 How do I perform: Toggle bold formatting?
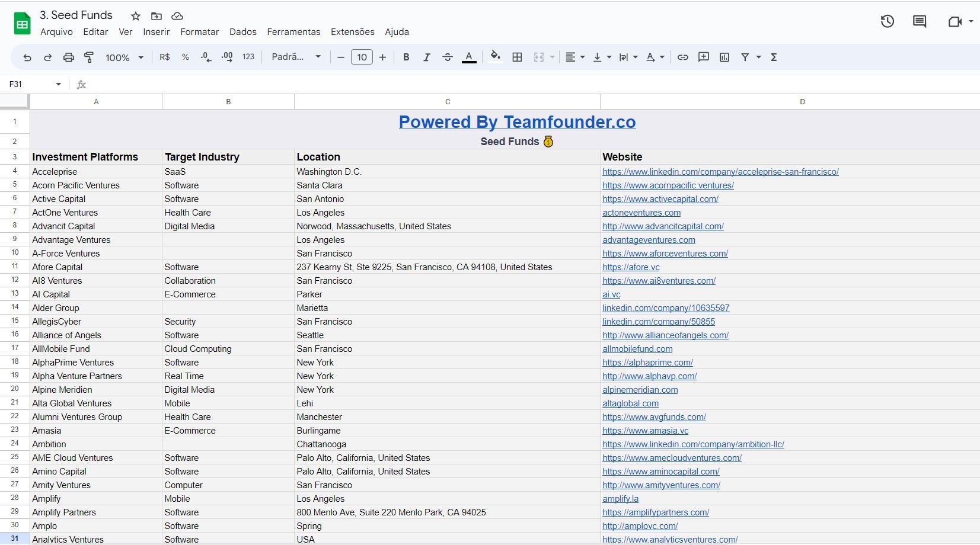(x=406, y=57)
